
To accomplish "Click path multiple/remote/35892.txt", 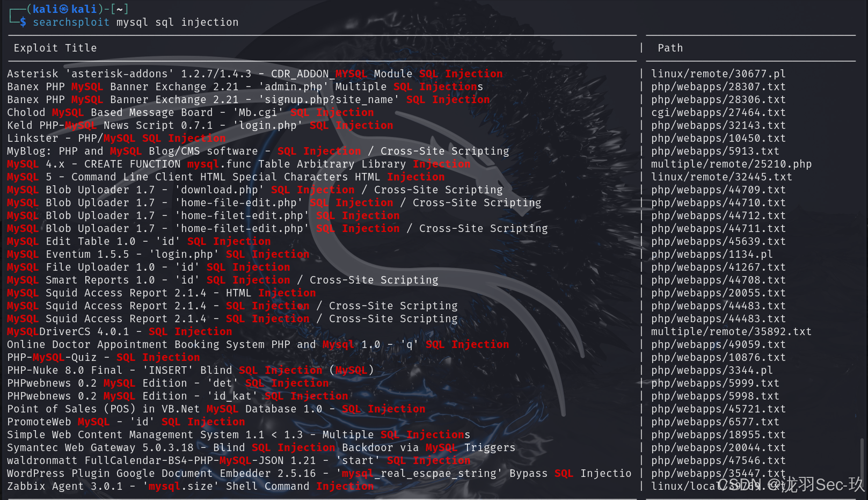I will [x=731, y=331].
